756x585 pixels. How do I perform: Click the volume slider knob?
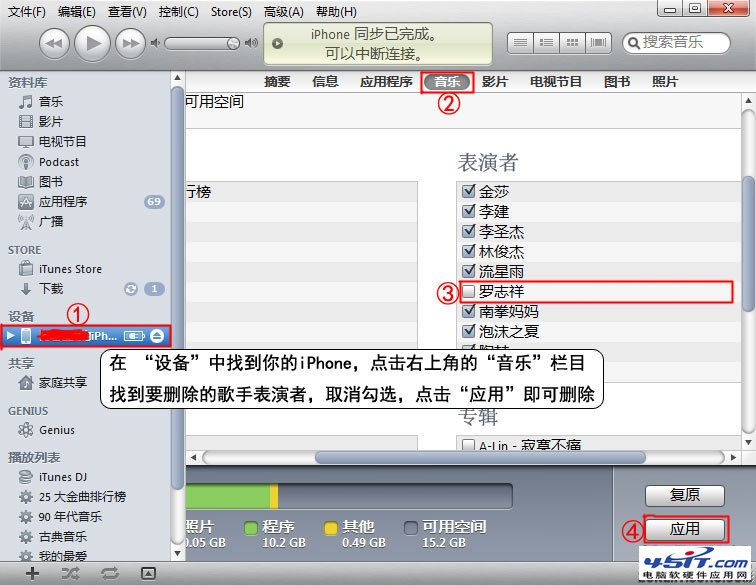point(233,43)
